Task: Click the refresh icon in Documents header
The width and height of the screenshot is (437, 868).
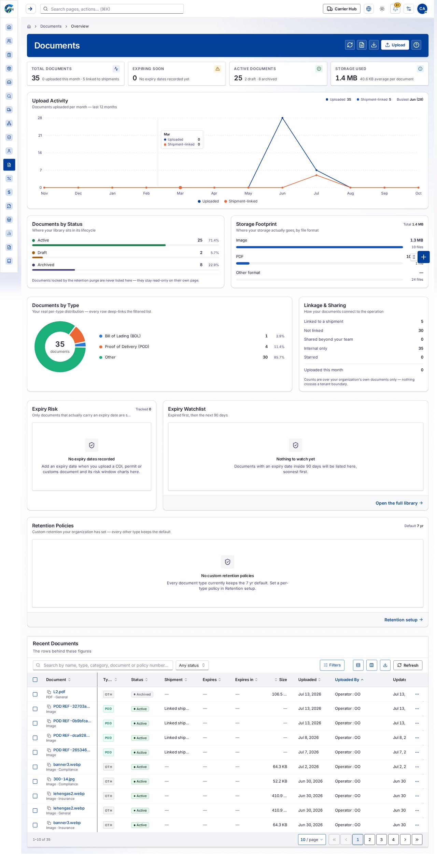Action: [350, 45]
